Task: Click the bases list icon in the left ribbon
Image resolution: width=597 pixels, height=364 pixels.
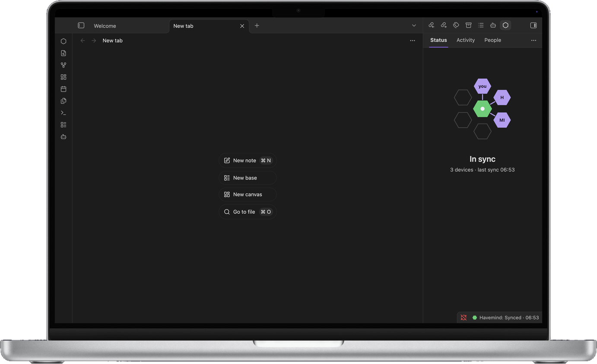Action: point(64,125)
